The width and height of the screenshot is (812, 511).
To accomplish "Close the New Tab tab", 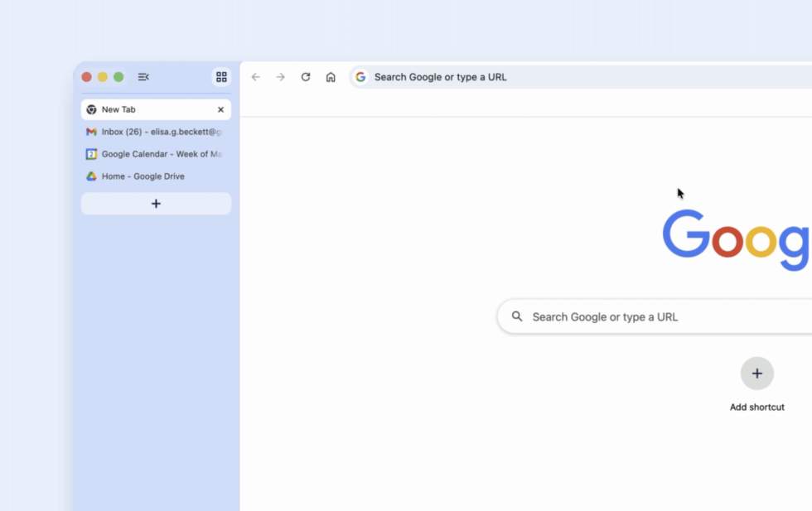I will point(220,108).
